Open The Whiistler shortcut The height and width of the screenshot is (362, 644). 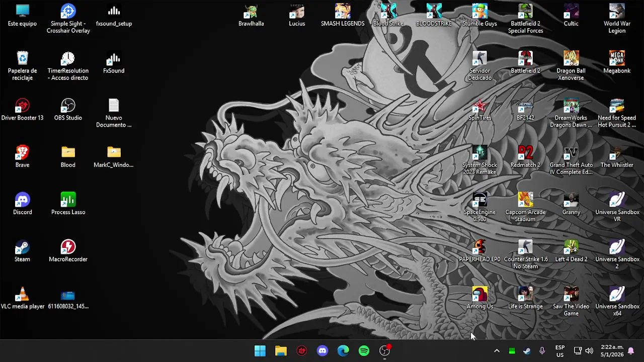617,157
